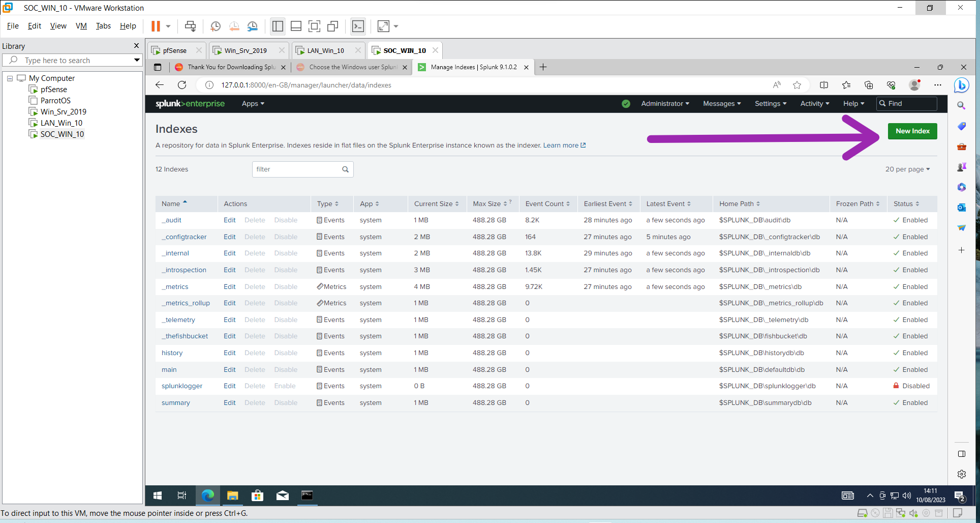Open the Settings dropdown in Splunk
This screenshot has width=980, height=523.
pyautogui.click(x=771, y=104)
